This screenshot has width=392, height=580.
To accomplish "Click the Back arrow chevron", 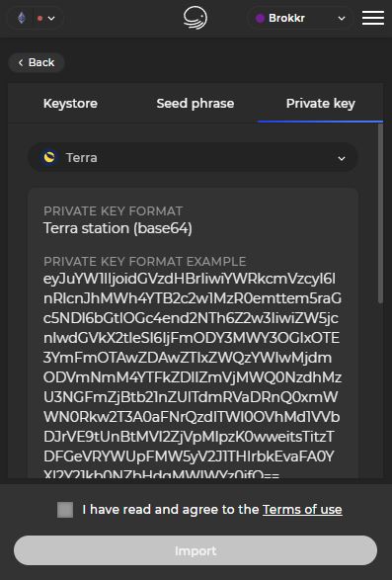I will (21, 62).
